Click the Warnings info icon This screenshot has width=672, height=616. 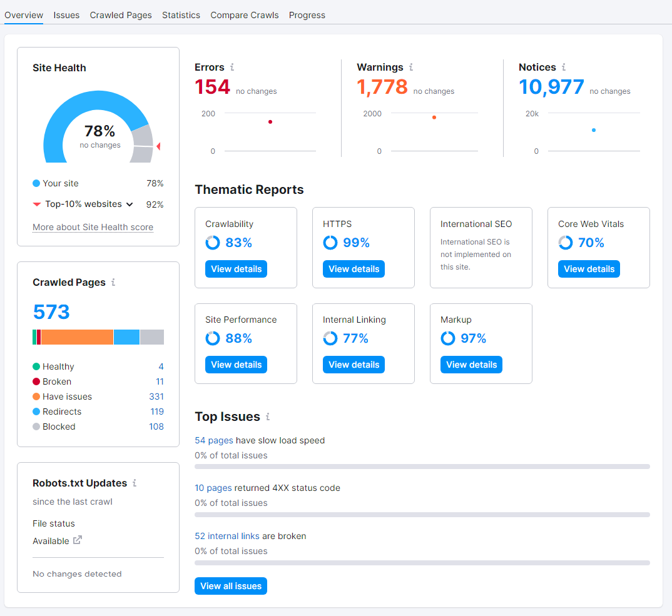click(411, 68)
